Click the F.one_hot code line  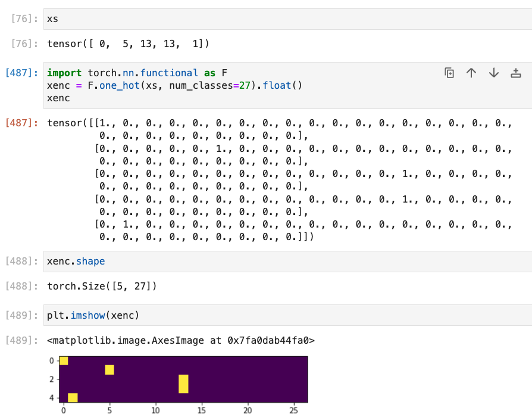point(174,86)
